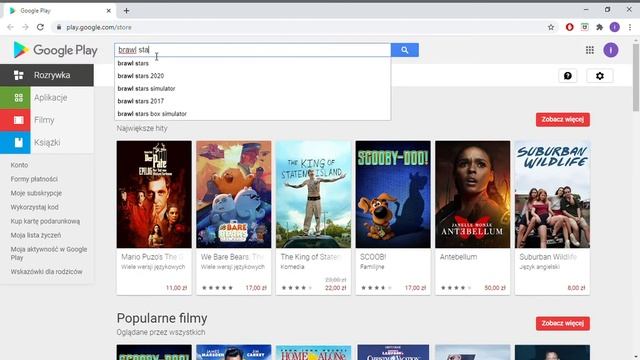
Task: Click the blue search magnifier button
Action: point(404,50)
